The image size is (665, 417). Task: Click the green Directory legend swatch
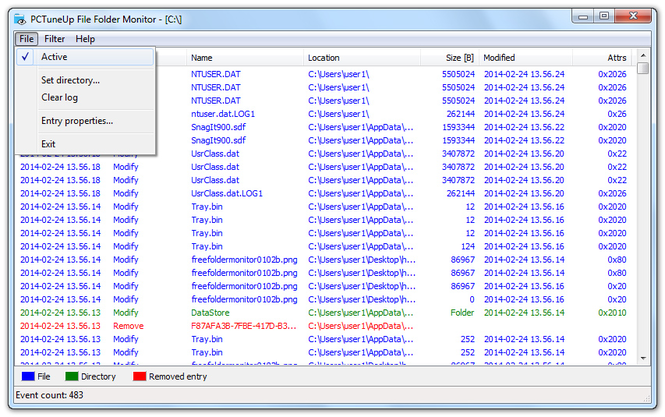72,377
